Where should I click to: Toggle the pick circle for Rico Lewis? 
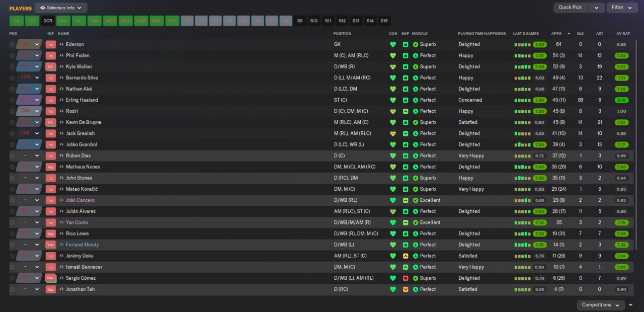click(12, 233)
